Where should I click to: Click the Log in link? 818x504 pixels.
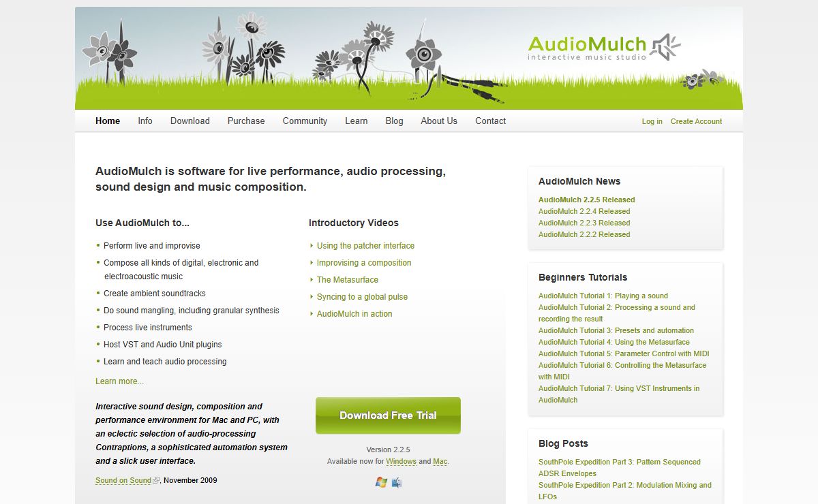click(x=652, y=121)
